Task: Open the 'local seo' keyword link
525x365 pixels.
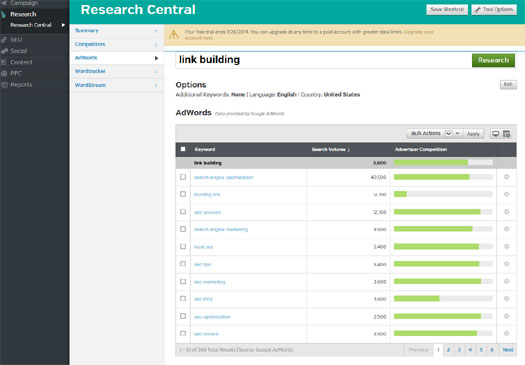Action: (203, 247)
